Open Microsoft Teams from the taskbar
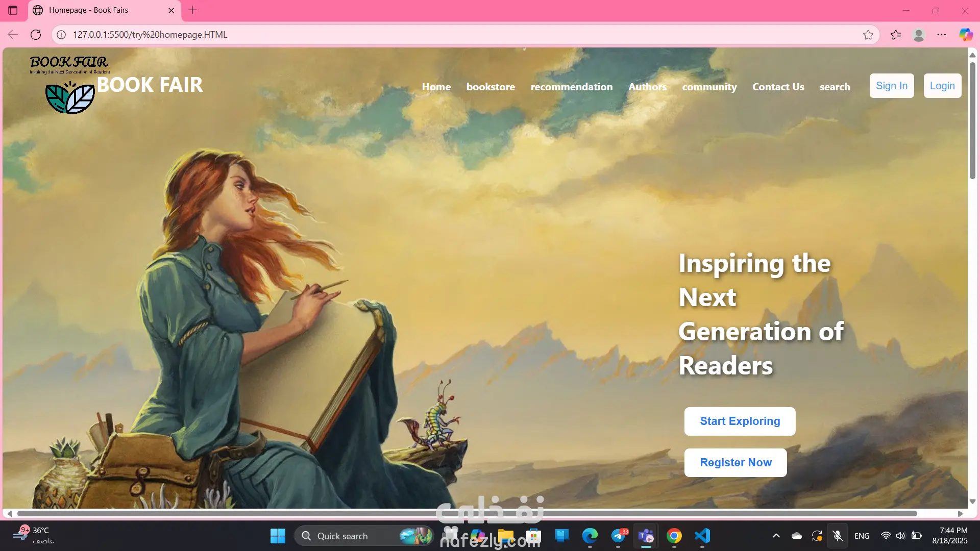 (646, 536)
